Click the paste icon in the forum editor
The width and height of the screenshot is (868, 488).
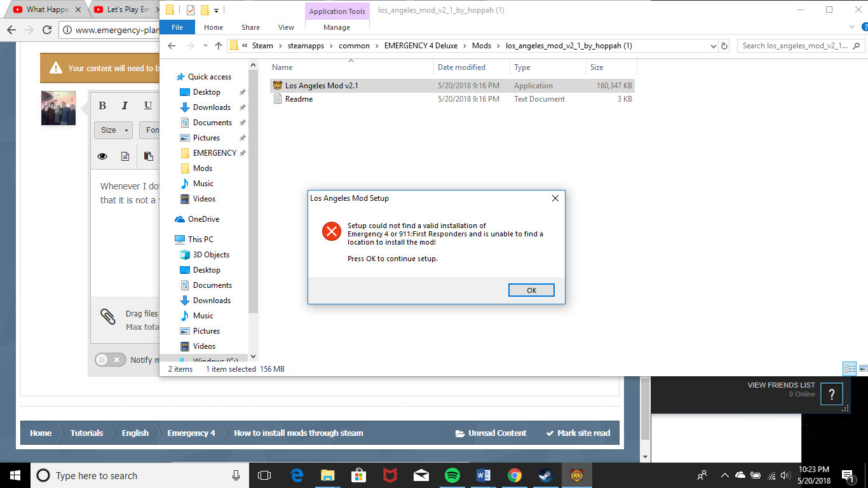pyautogui.click(x=148, y=156)
